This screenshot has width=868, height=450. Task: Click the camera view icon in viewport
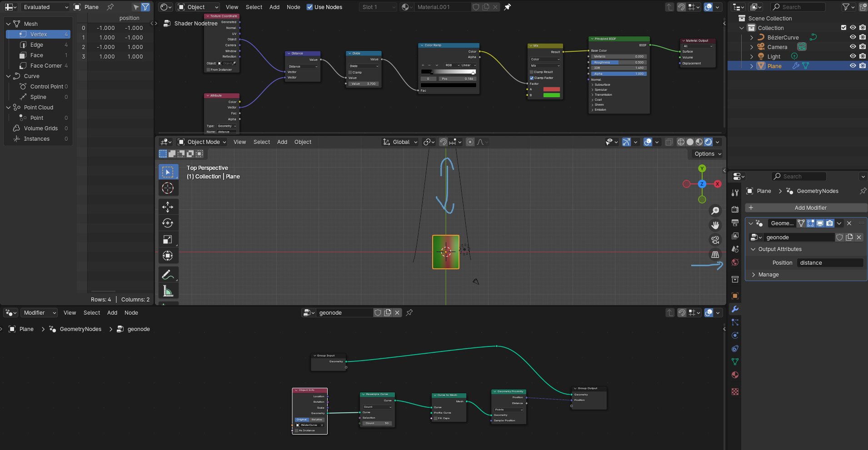(715, 240)
